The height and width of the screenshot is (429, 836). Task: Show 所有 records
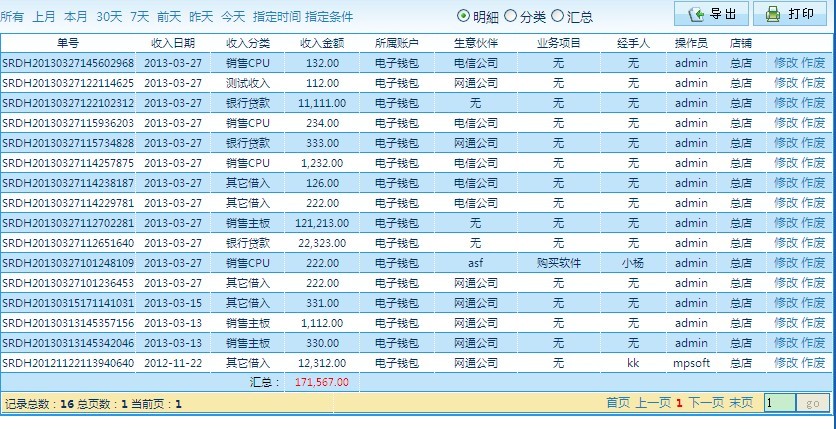coord(12,16)
